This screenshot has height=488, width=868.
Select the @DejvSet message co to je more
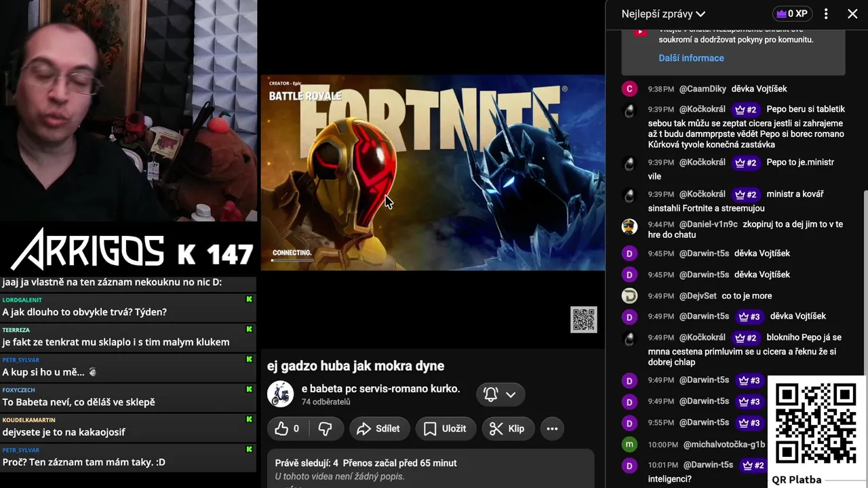(x=747, y=296)
